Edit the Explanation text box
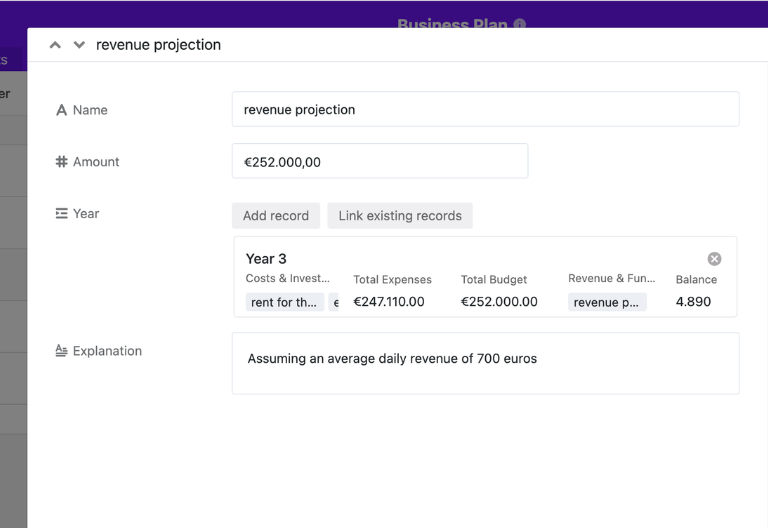 [x=485, y=363]
